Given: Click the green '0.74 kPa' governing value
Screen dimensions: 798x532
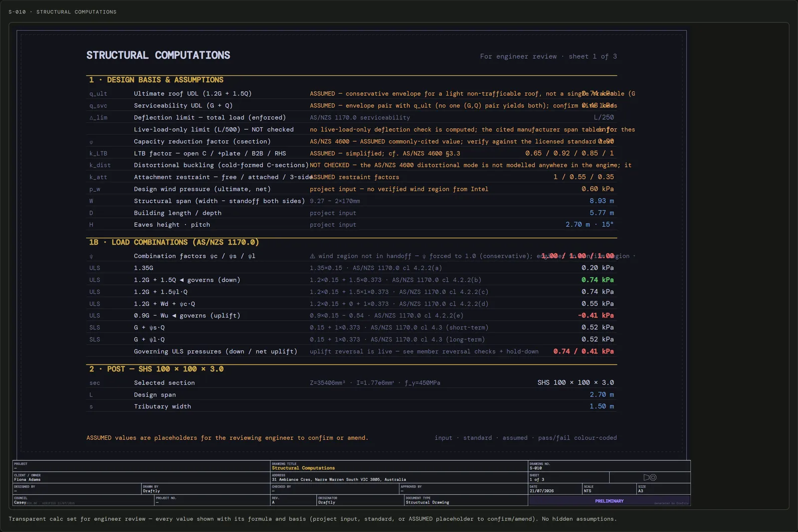Looking at the screenshot, I should tap(598, 280).
